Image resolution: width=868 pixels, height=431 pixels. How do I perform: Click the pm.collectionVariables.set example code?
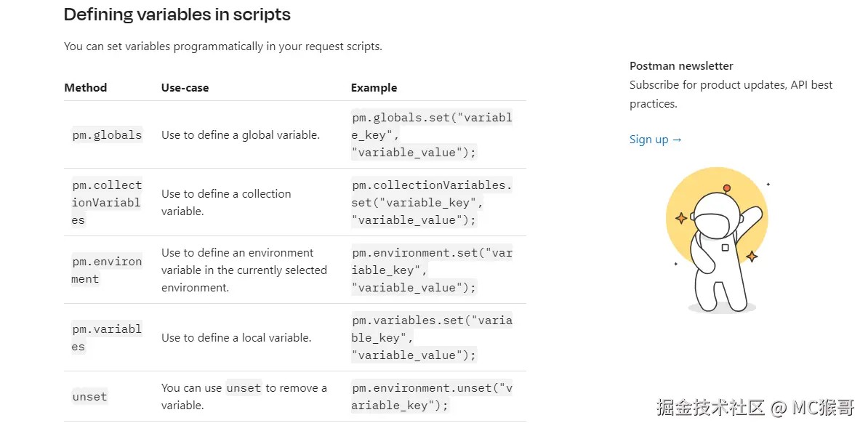click(x=432, y=203)
